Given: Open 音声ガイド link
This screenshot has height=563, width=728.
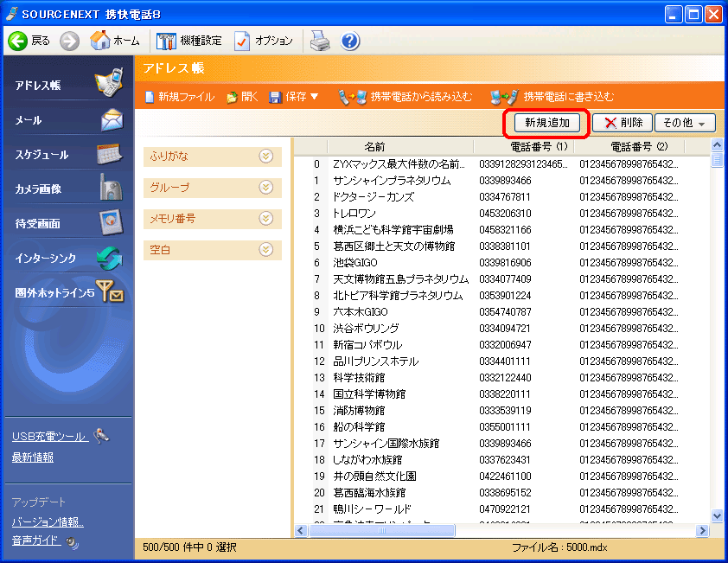Looking at the screenshot, I should click(x=36, y=541).
